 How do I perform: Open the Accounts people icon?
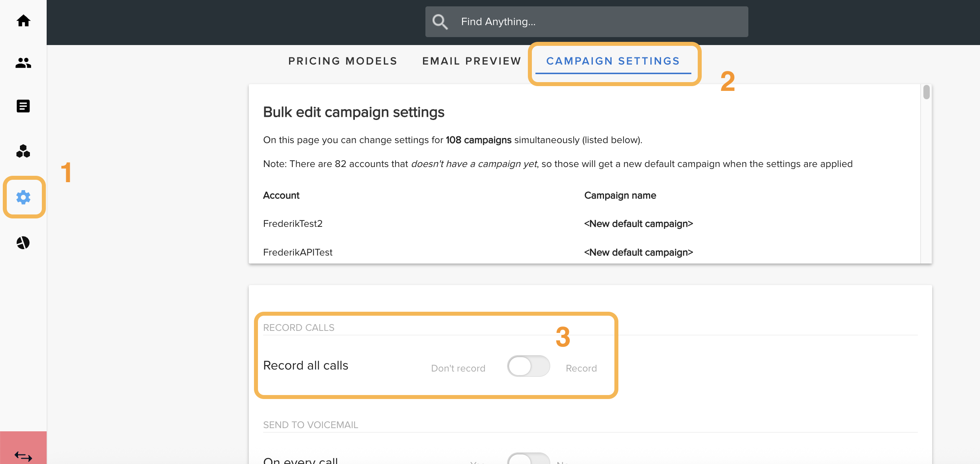click(23, 63)
